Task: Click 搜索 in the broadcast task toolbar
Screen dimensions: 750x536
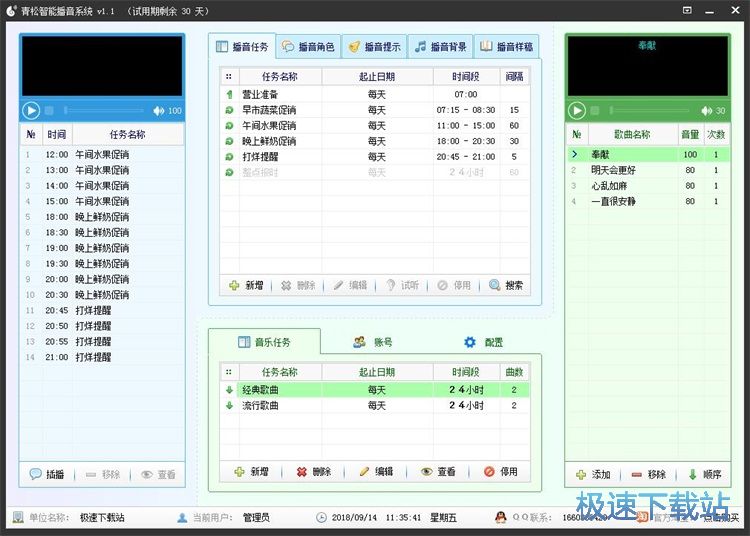Action: point(506,285)
